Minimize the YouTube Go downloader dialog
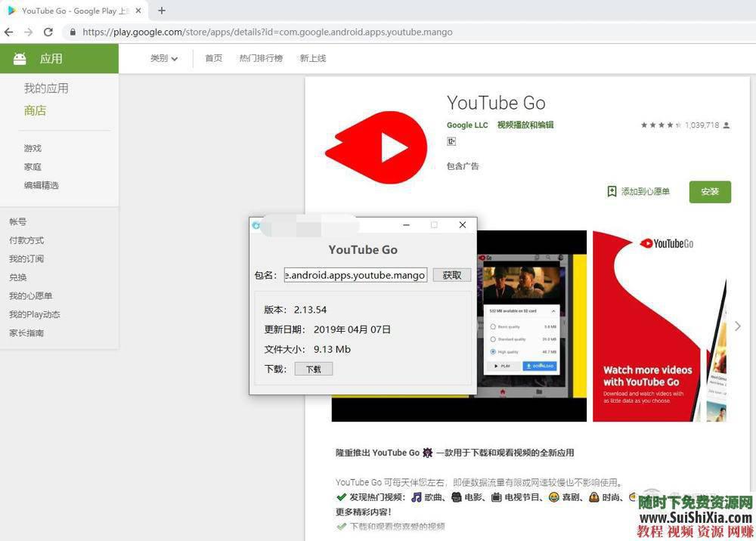Screen dimensions: 756x541 coord(407,225)
